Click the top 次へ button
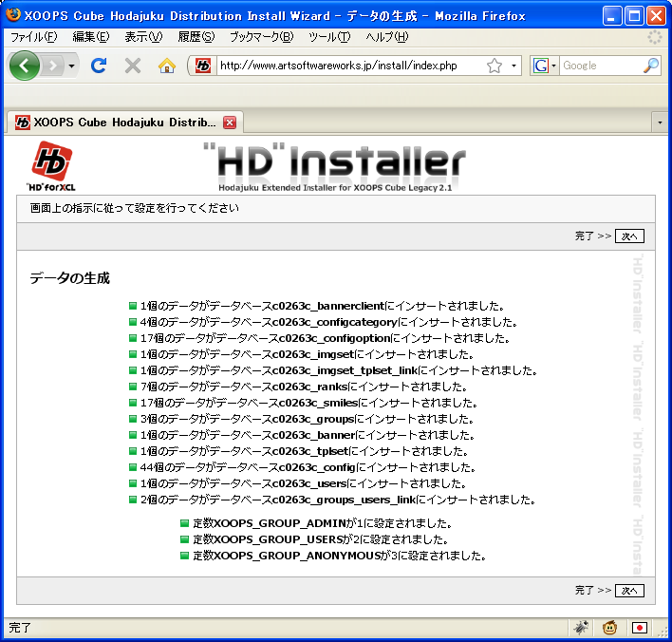Screen dimensions: 672x642 coord(629,236)
